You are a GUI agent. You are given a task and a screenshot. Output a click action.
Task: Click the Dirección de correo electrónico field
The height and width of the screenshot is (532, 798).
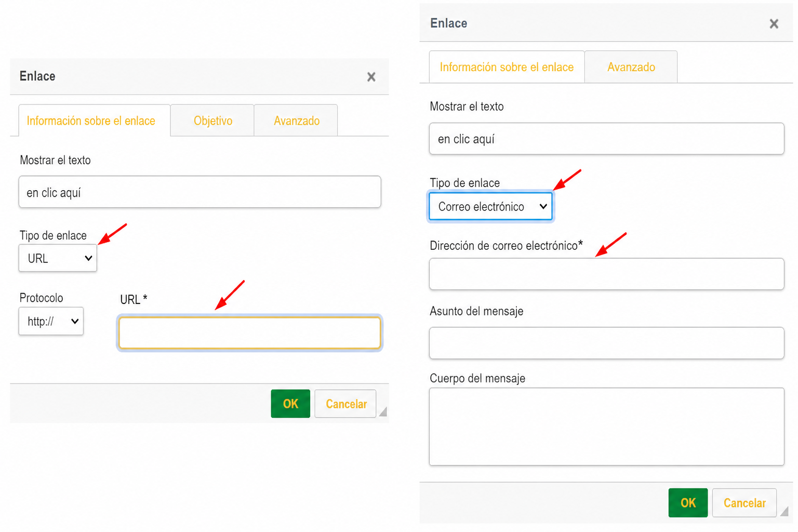(606, 274)
